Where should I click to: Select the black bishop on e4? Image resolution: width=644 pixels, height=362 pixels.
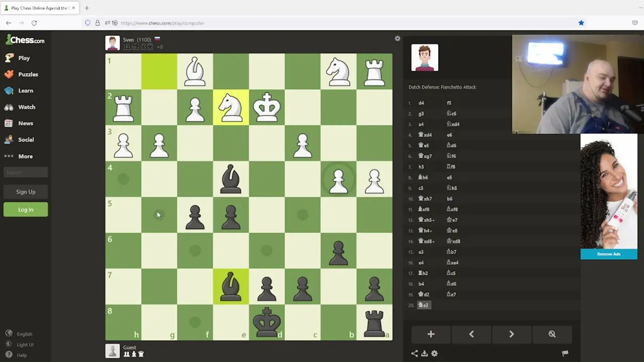pos(231,179)
